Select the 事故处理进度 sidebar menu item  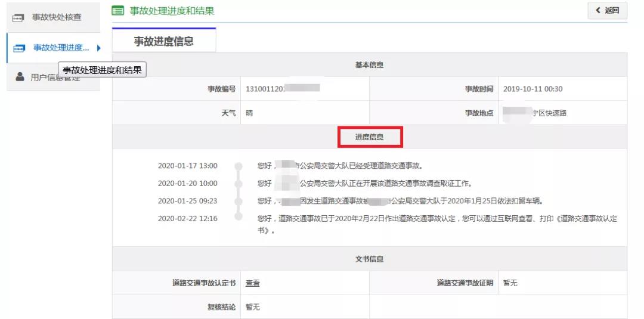[54, 48]
